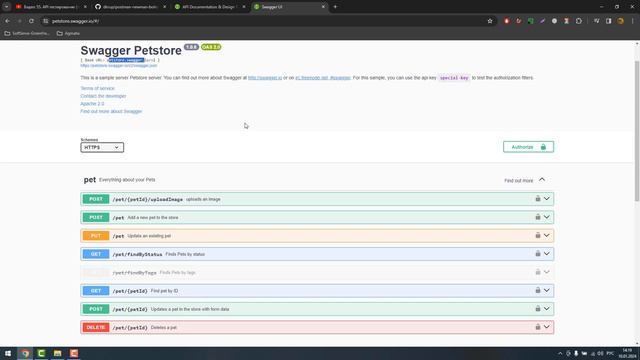640x360 pixels.
Task: Open the irc.freenode.net #swagger link
Action: pos(323,78)
